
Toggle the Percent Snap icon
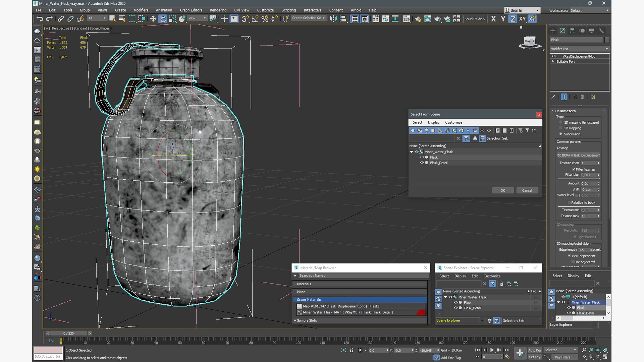(x=265, y=19)
